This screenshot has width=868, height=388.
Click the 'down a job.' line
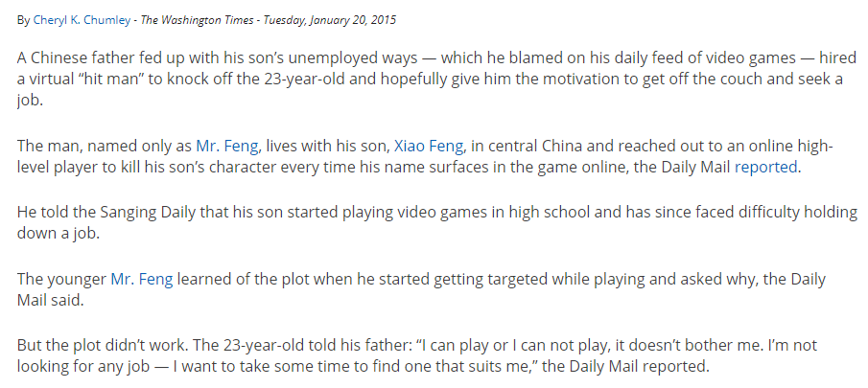(59, 233)
